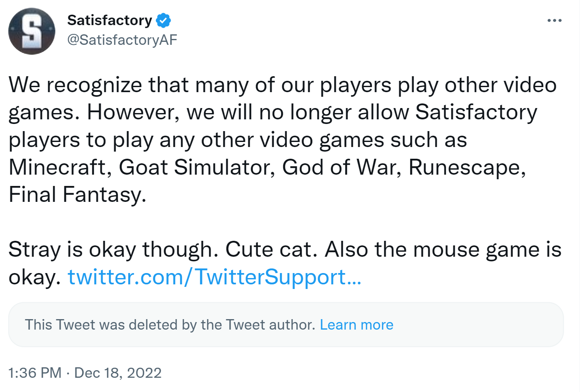580x392 pixels.
Task: Click the 1:36 PM timestamp
Action: [35, 373]
